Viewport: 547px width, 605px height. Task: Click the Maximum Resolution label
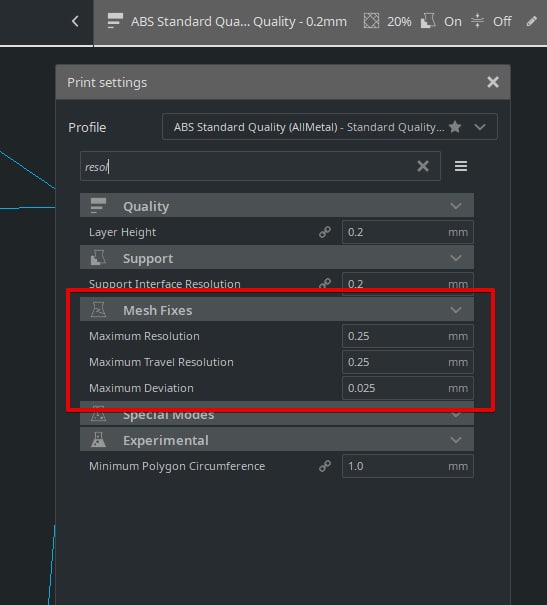click(144, 336)
